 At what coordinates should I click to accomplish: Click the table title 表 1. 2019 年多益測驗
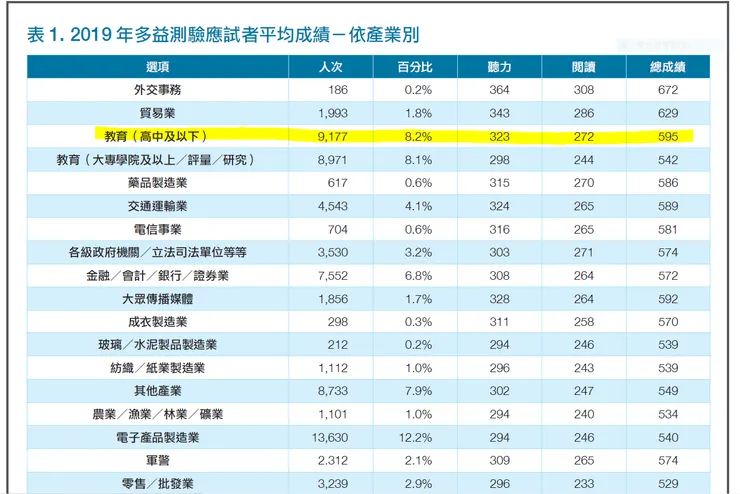pyautogui.click(x=223, y=35)
